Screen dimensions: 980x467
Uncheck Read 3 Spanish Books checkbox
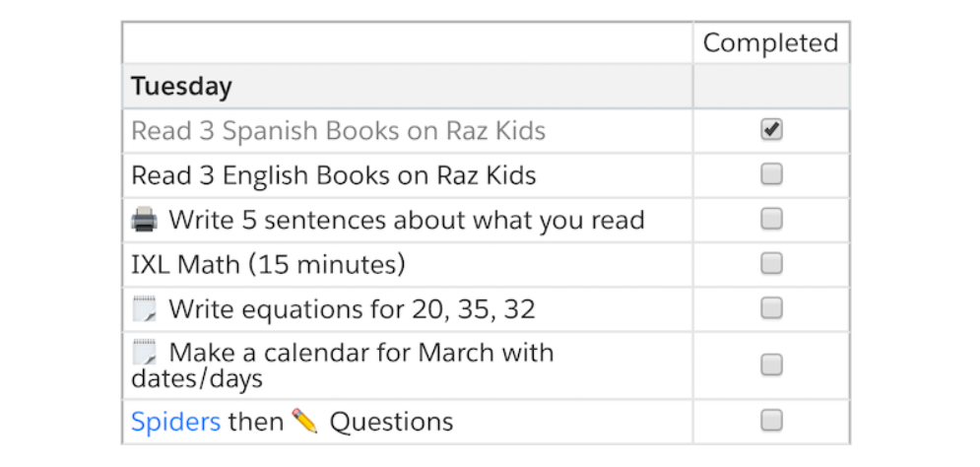coord(771,129)
